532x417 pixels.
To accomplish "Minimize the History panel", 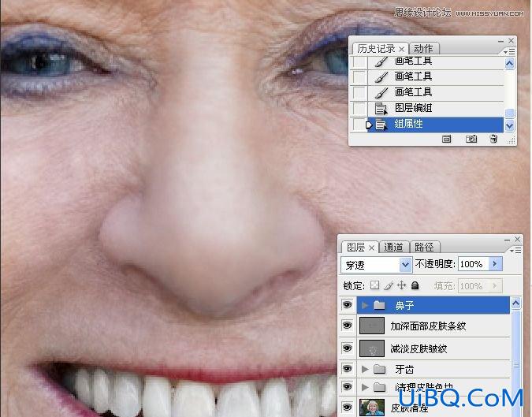I will tap(500, 41).
